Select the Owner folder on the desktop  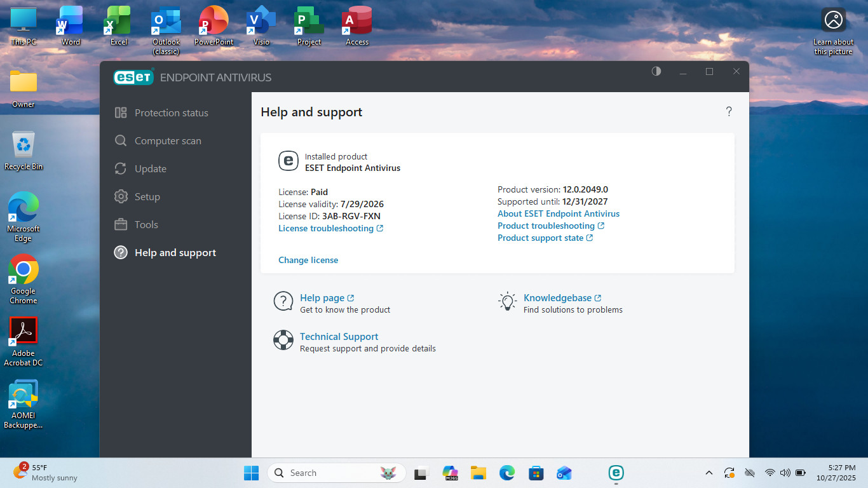point(24,88)
